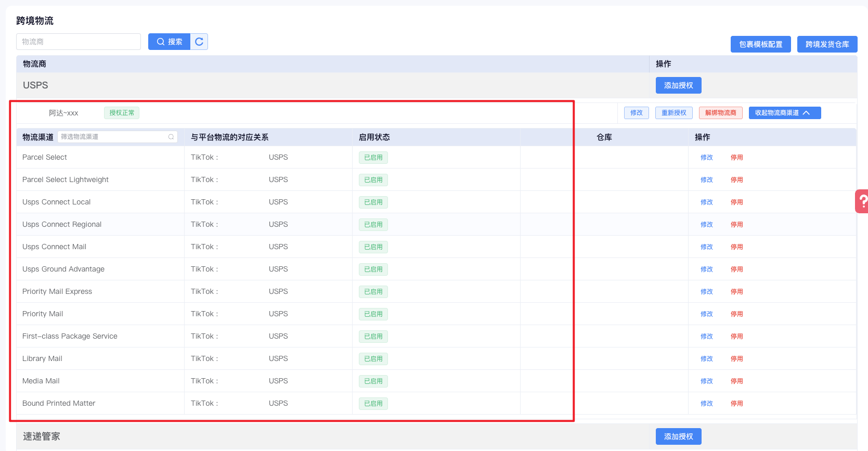Open 包裹模板配置 package template settings
Screen dimensions: 868x451
click(760, 44)
